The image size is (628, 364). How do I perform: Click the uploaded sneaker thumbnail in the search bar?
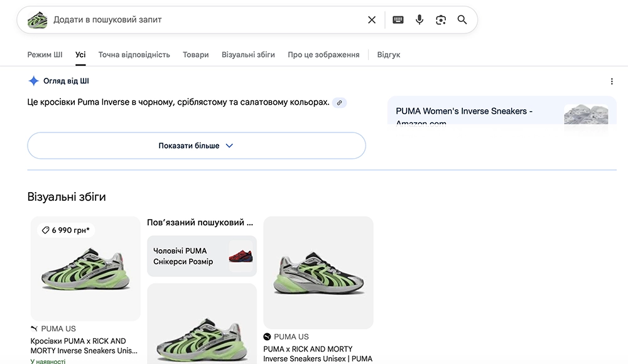(37, 20)
